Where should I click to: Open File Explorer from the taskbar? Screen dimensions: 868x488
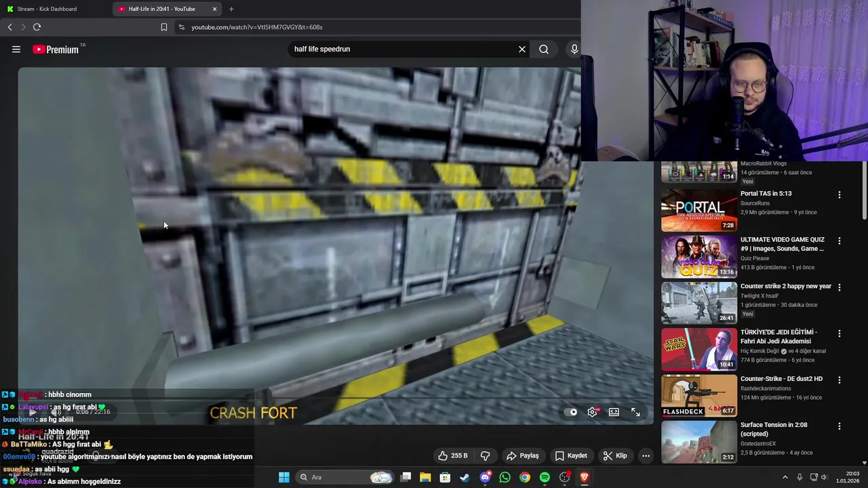coord(425,477)
